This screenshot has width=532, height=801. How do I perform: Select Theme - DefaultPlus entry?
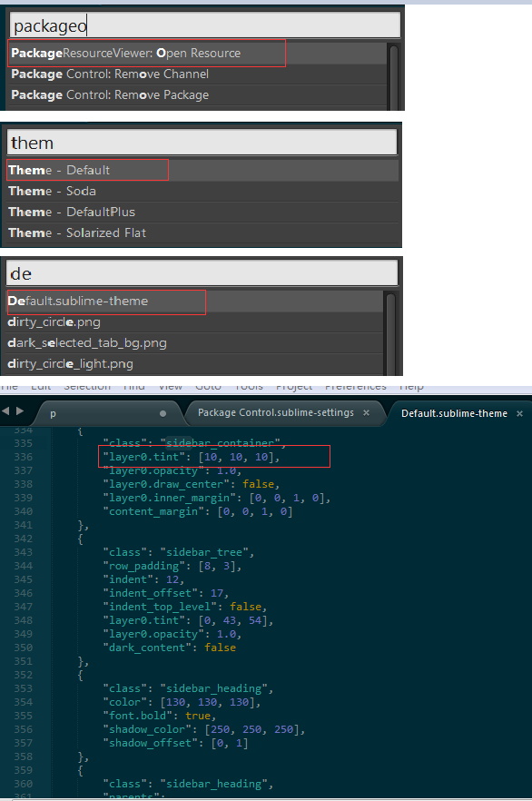(x=202, y=212)
